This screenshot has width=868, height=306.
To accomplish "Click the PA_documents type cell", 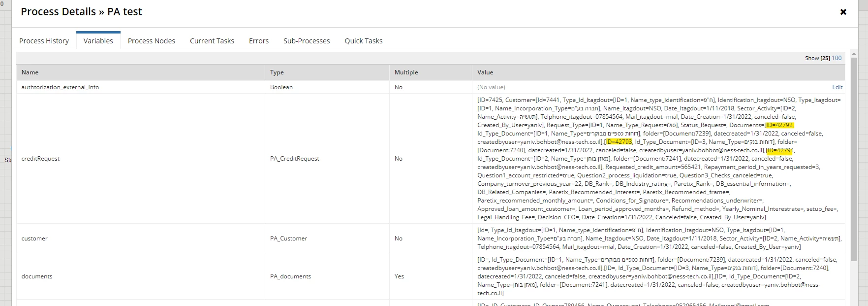I will (x=290, y=276).
